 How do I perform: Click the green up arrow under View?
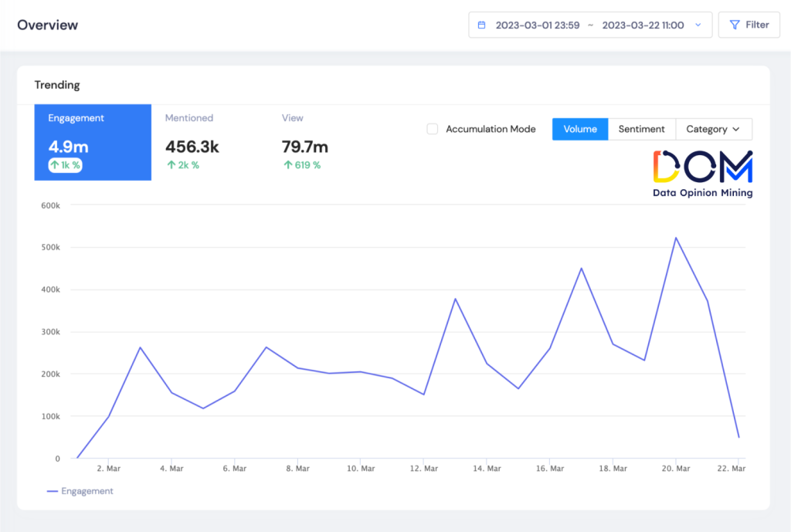[x=287, y=165]
